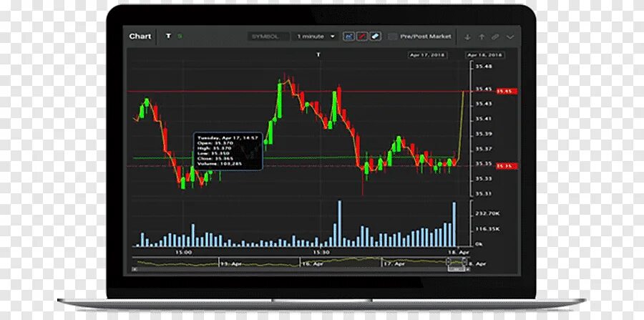Click the 15:00 time axis label
The height and width of the screenshot is (320, 644).
183,252
